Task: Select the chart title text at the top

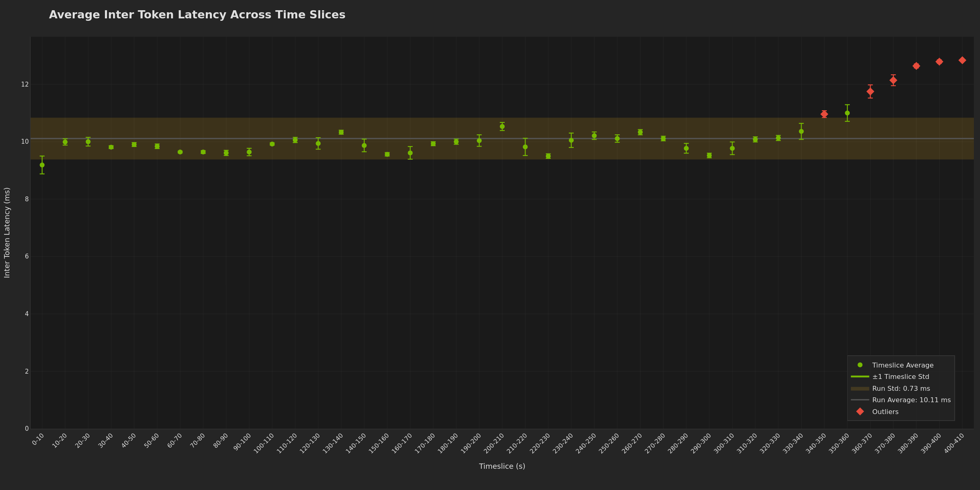Action: coord(197,14)
